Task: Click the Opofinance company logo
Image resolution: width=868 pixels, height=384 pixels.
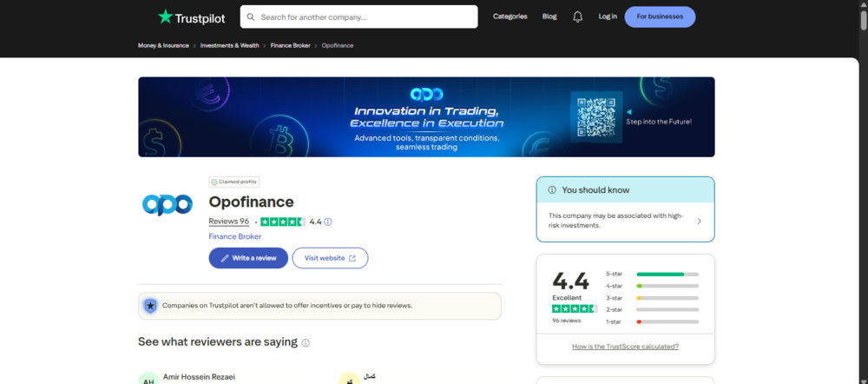Action: click(x=168, y=204)
